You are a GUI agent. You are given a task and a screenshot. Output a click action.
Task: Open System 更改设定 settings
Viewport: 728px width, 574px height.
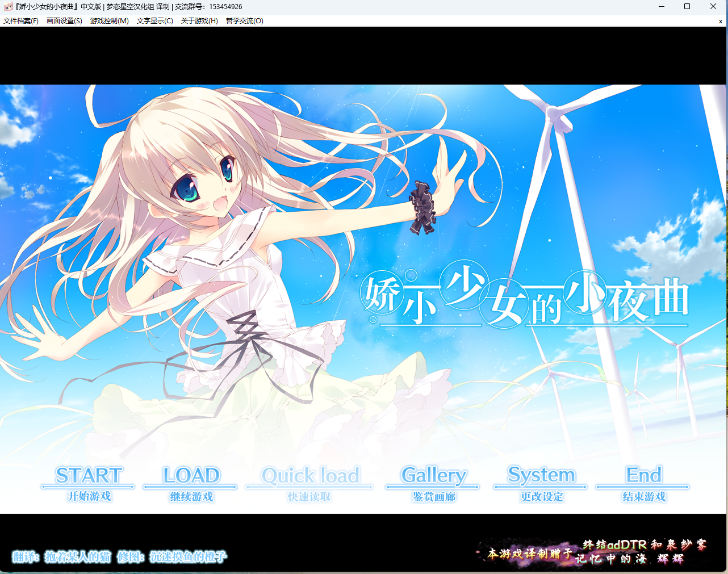(541, 484)
